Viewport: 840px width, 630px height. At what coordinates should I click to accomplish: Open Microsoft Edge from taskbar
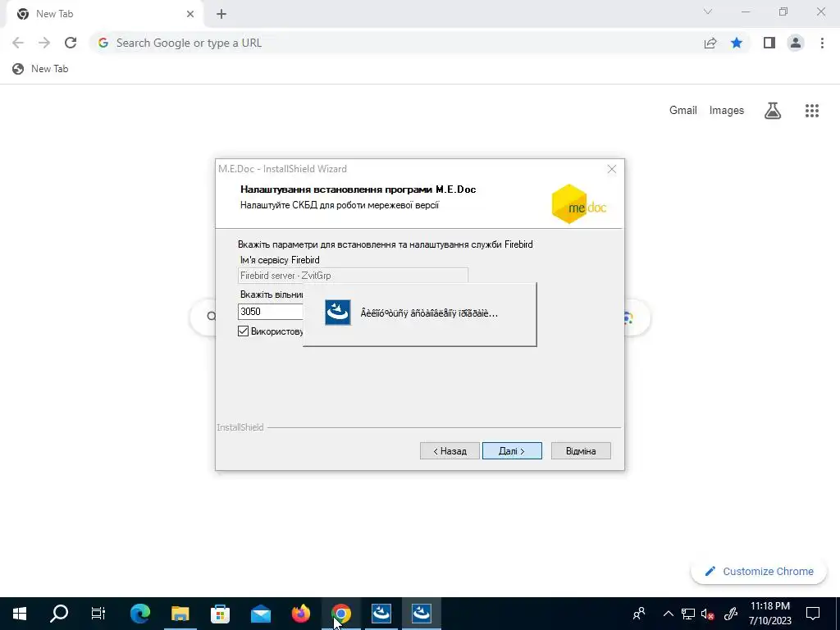point(139,614)
